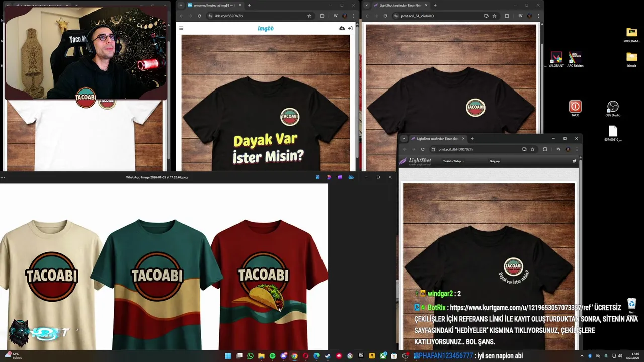Reload the ibb.co page in the ImgBB window
644x362 pixels.
pyautogui.click(x=199, y=16)
